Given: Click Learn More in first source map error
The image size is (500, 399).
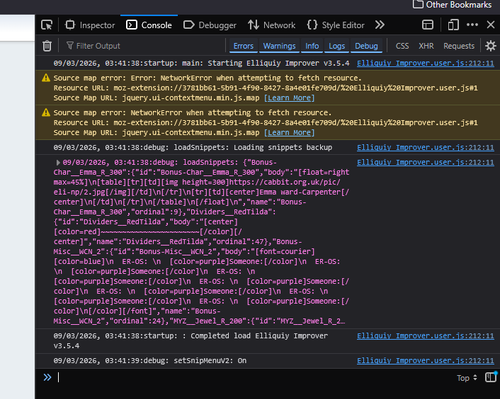Looking at the screenshot, I should pos(289,98).
